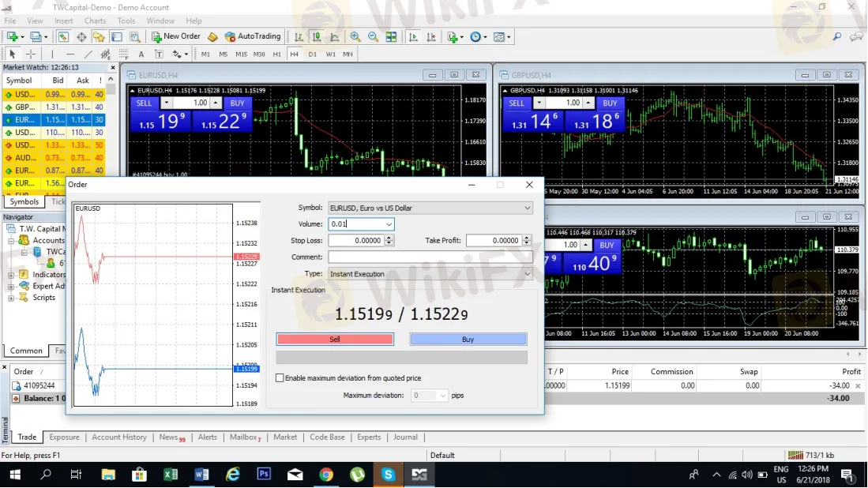Open the Volume dropdown in Order window
This screenshot has height=488, width=868.
(389, 224)
